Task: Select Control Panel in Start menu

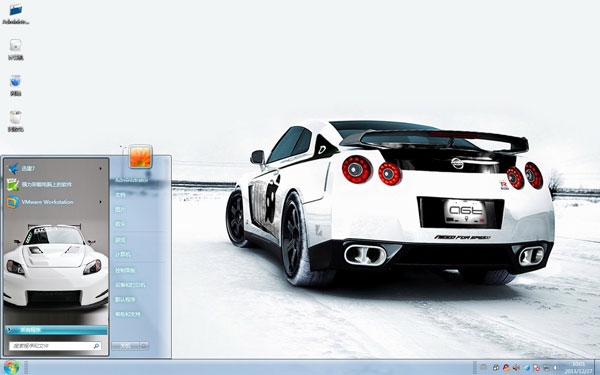Action: coord(125,270)
